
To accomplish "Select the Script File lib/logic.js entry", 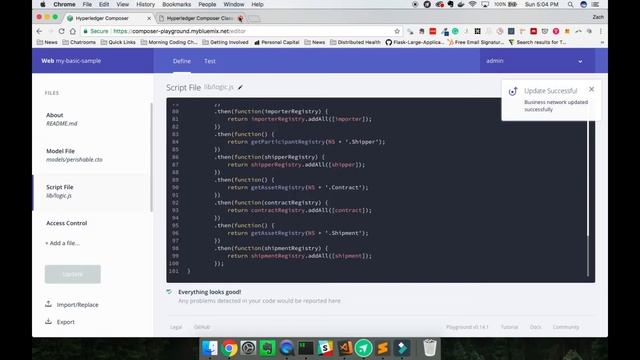I will [91, 191].
